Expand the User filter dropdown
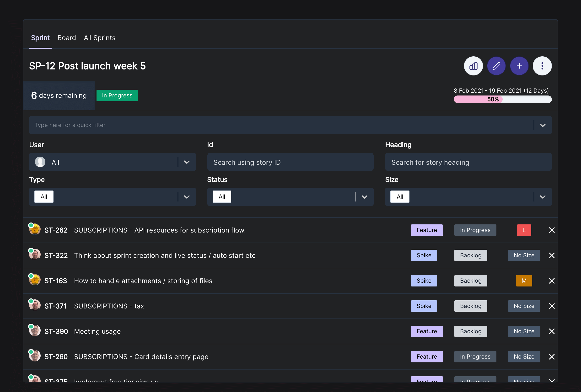 pyautogui.click(x=187, y=162)
